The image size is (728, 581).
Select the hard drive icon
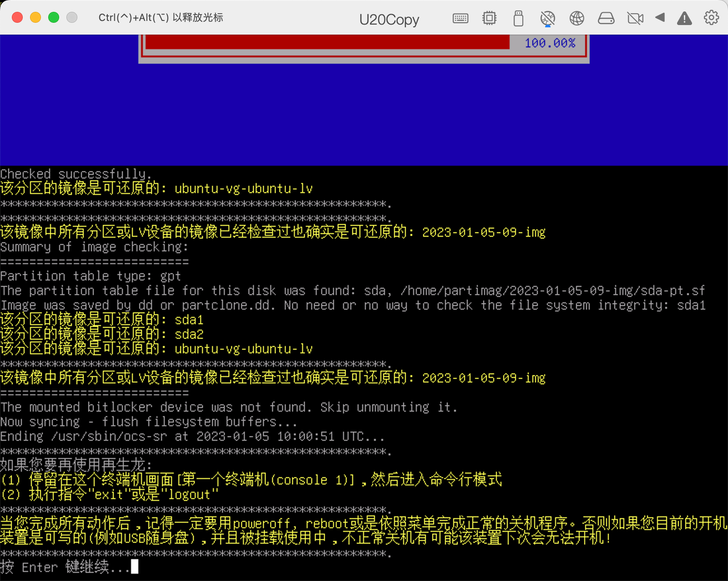pos(606,18)
